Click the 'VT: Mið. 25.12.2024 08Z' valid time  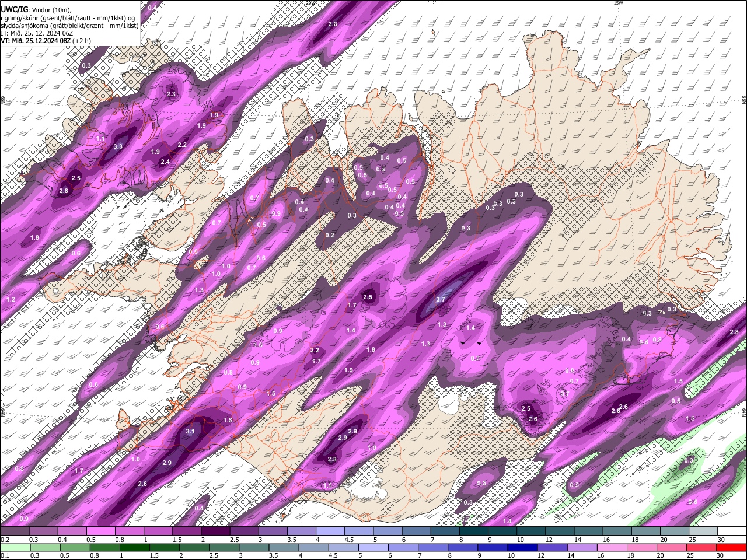tap(36, 41)
